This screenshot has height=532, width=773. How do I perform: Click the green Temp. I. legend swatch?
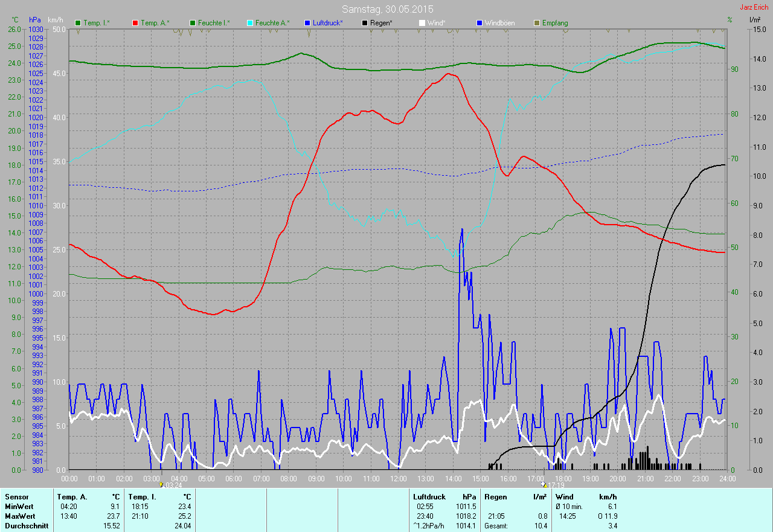click(x=78, y=23)
